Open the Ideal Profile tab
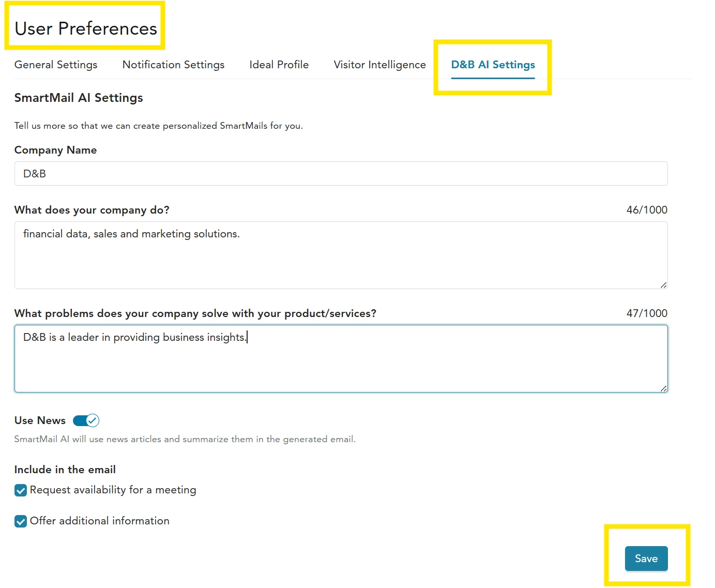Screen dimensions: 715x588 click(279, 65)
